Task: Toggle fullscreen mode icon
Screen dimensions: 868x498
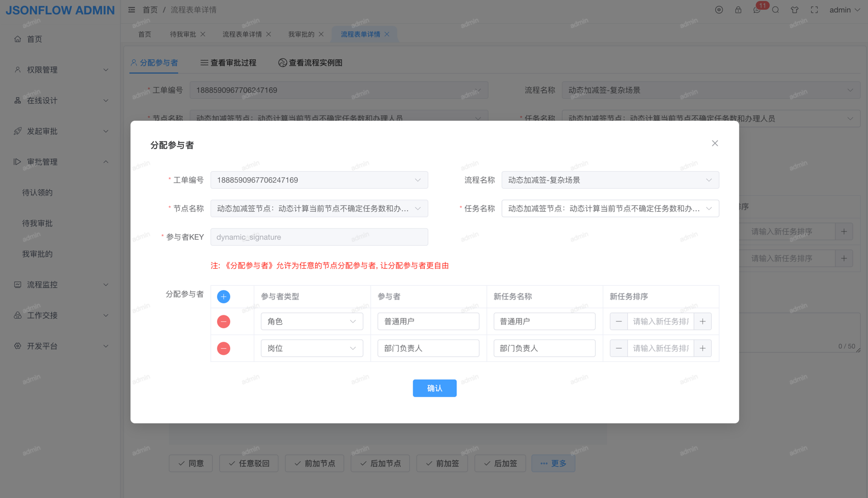Action: 814,10
